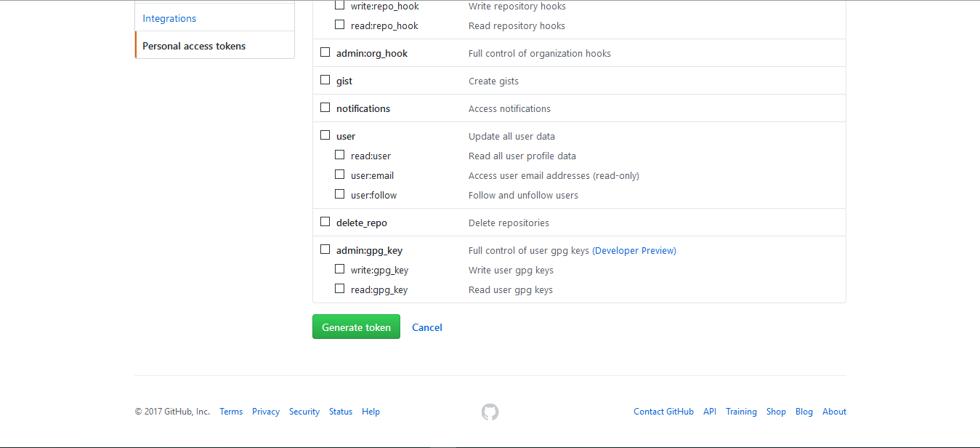The image size is (980, 448).
Task: Enable write:gpg_key permission
Action: pyautogui.click(x=339, y=268)
